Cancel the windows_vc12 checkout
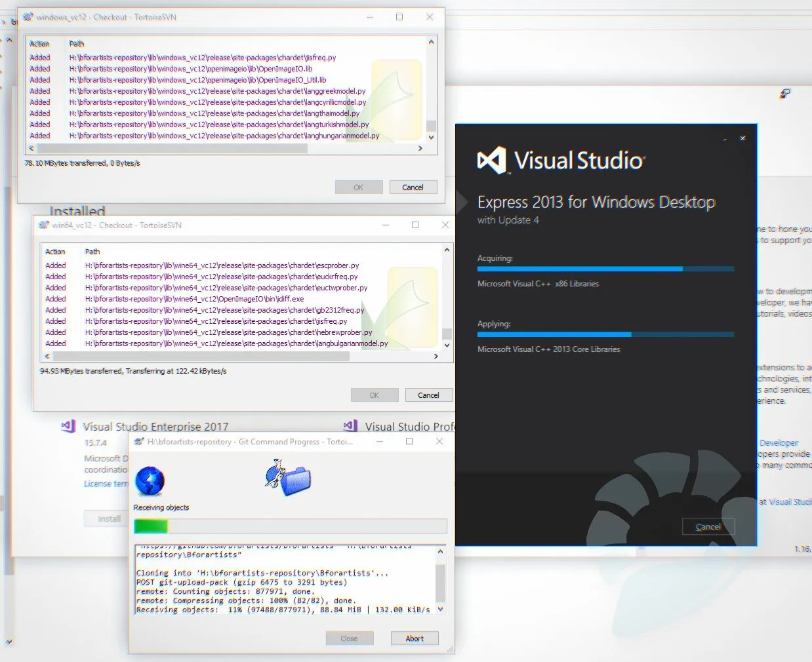Viewport: 812px width, 662px height. 413,187
